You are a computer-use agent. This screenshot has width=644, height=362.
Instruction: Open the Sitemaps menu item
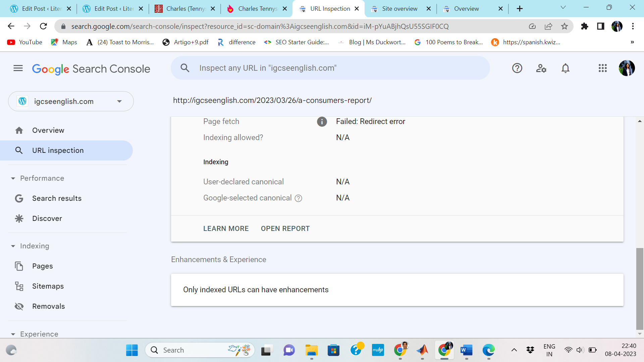click(48, 286)
